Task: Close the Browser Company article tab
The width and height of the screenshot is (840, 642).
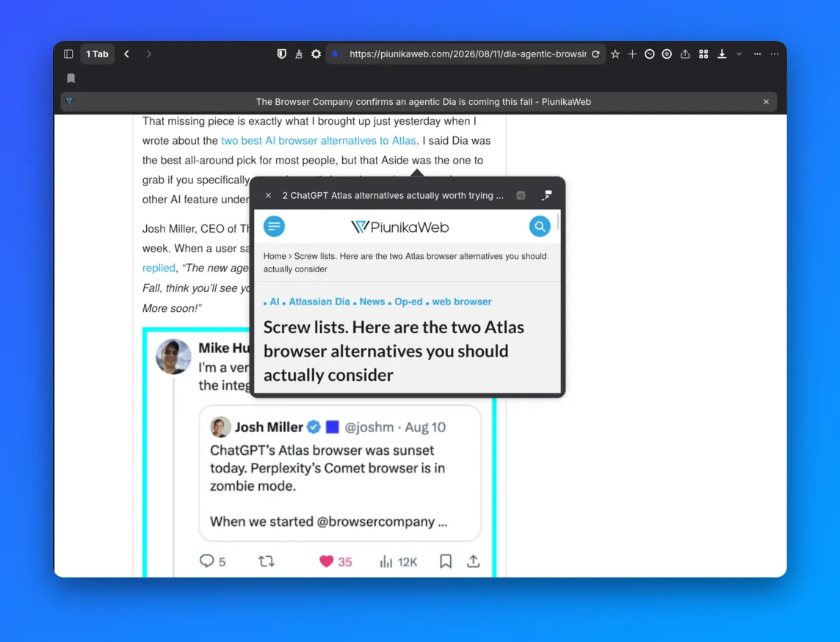Action: 766,102
